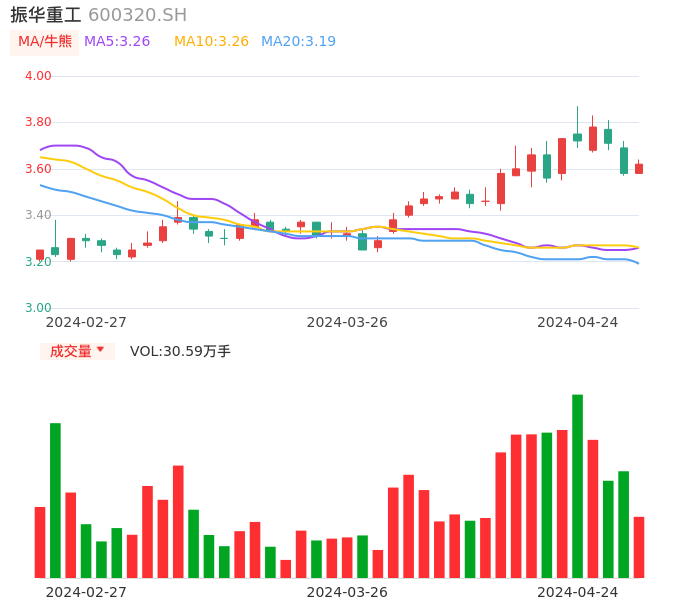The image size is (686, 606).
Task: Click the 3.00 price axis label
Action: click(x=38, y=308)
